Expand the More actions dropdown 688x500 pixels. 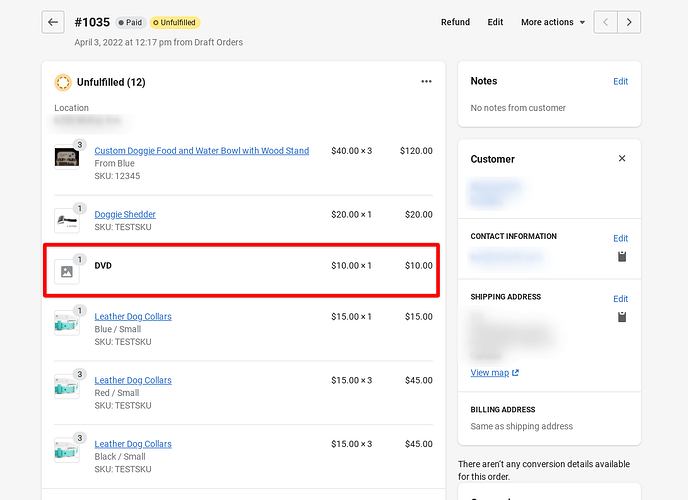click(552, 22)
